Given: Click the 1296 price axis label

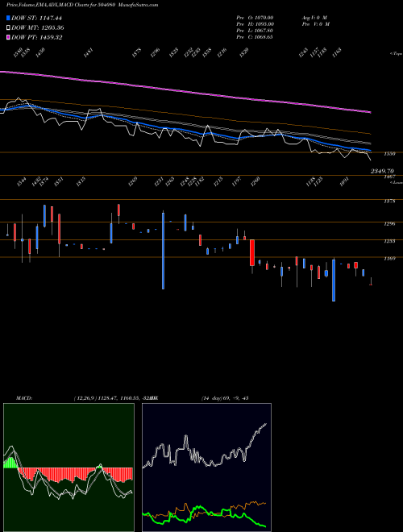Looking at the screenshot, I should pyautogui.click(x=389, y=224).
